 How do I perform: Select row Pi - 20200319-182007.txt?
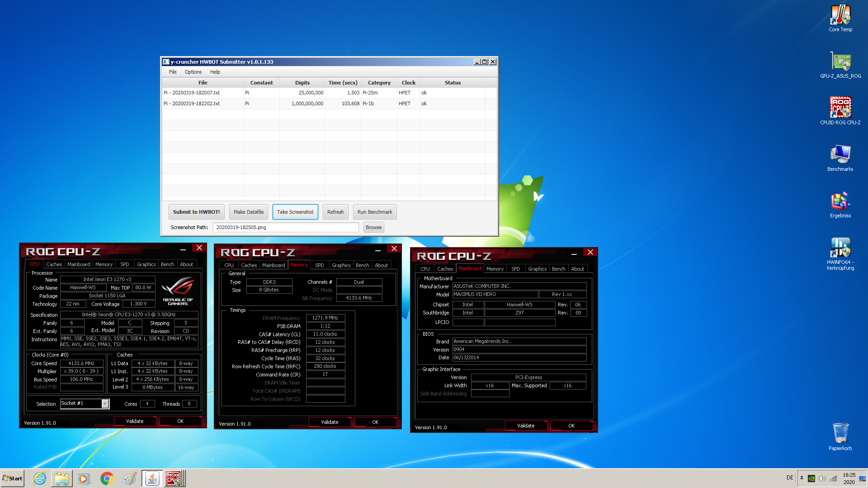[329, 93]
